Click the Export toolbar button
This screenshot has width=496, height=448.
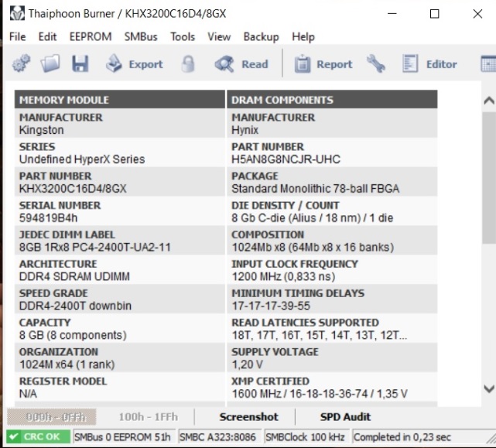click(x=135, y=64)
